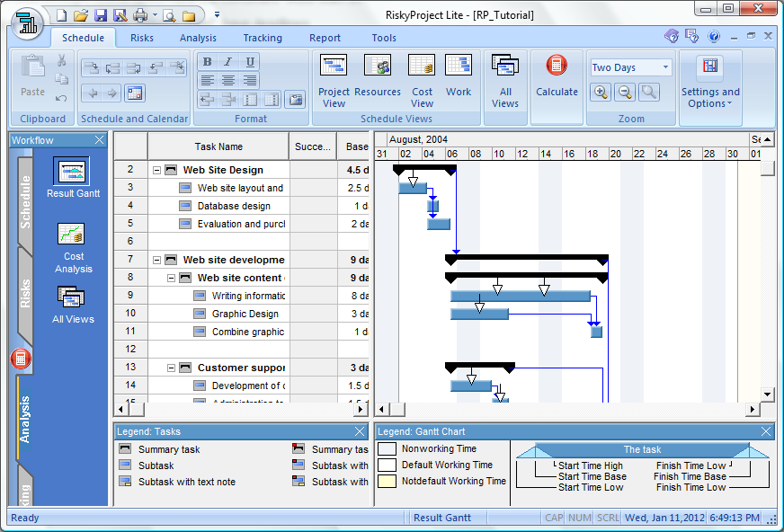Click the Notdefault Working Time yellow swatch
Screen dimensions: 784x532
pyautogui.click(x=387, y=482)
